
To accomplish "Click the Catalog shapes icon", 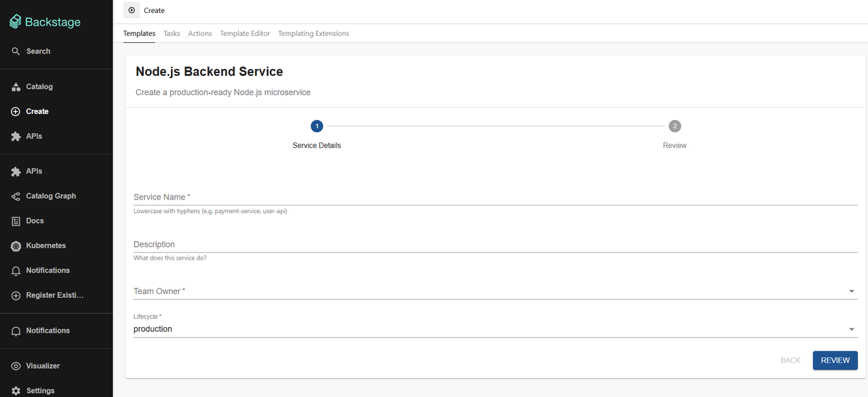I will 16,87.
